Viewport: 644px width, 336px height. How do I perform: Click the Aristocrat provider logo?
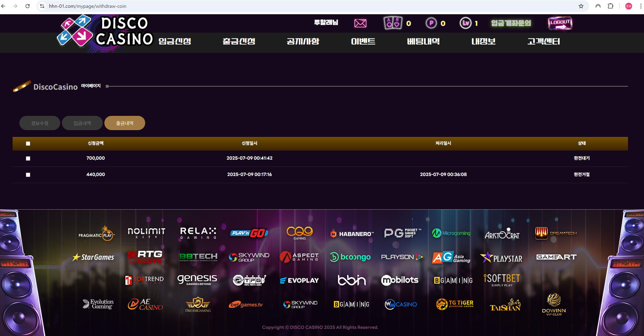pyautogui.click(x=502, y=234)
